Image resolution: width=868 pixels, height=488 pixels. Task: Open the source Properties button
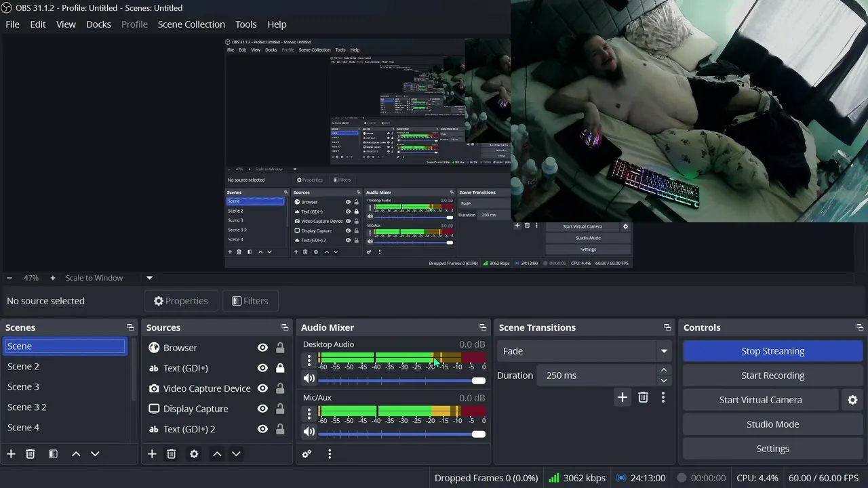click(x=180, y=301)
